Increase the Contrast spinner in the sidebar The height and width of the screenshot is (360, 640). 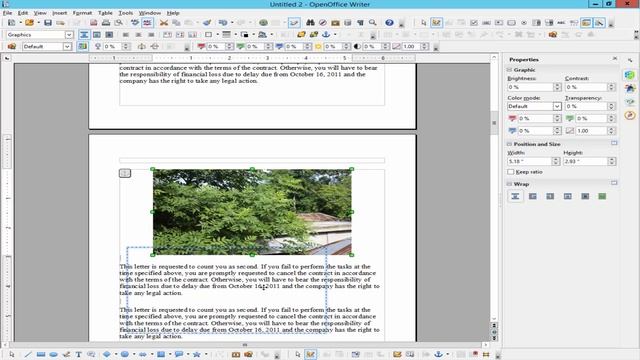(x=611, y=85)
